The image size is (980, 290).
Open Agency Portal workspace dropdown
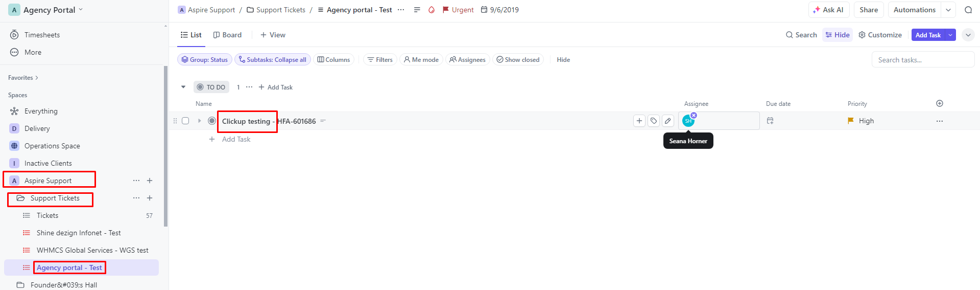46,10
